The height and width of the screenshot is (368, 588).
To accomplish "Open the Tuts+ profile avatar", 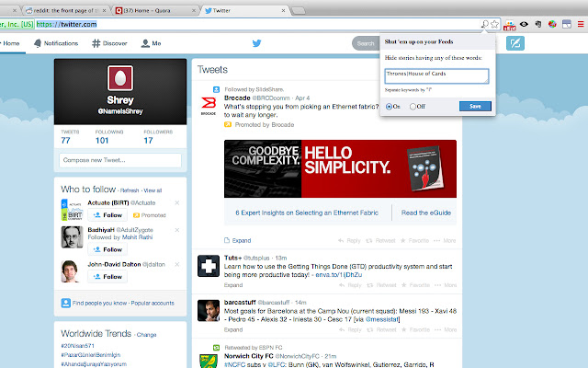I will [x=209, y=266].
